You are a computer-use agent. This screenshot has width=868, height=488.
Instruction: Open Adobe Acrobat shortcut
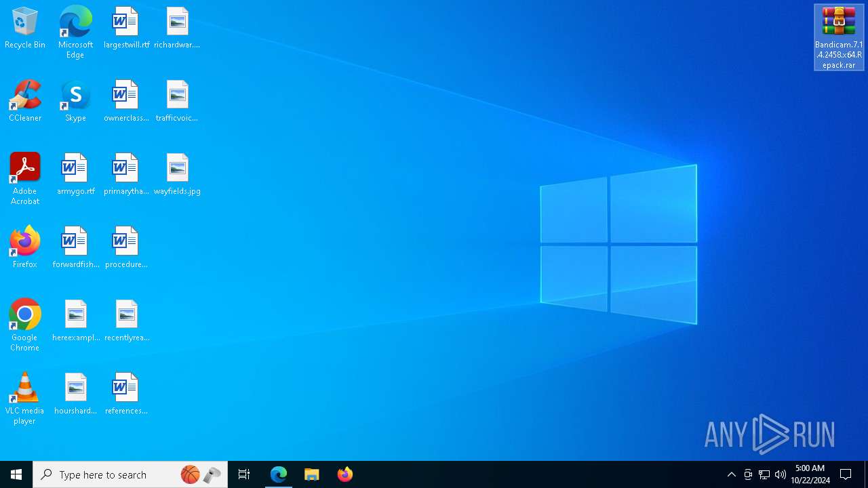pyautogui.click(x=25, y=179)
